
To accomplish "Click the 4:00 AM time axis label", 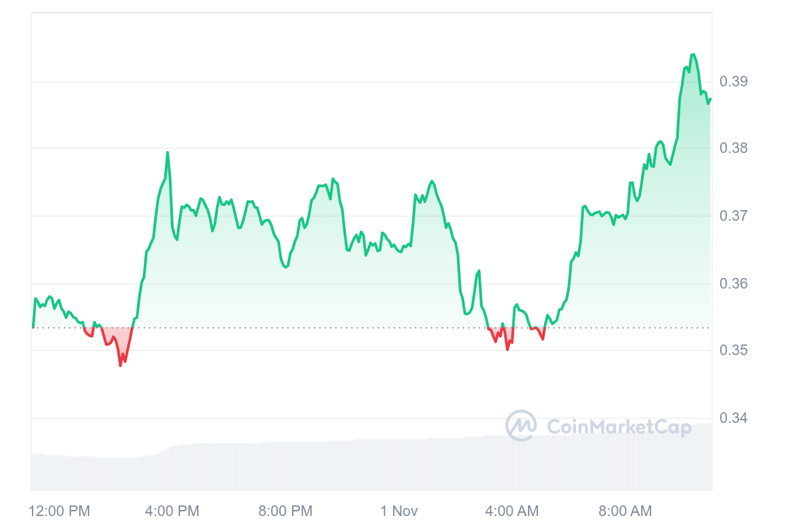I will pyautogui.click(x=511, y=511).
